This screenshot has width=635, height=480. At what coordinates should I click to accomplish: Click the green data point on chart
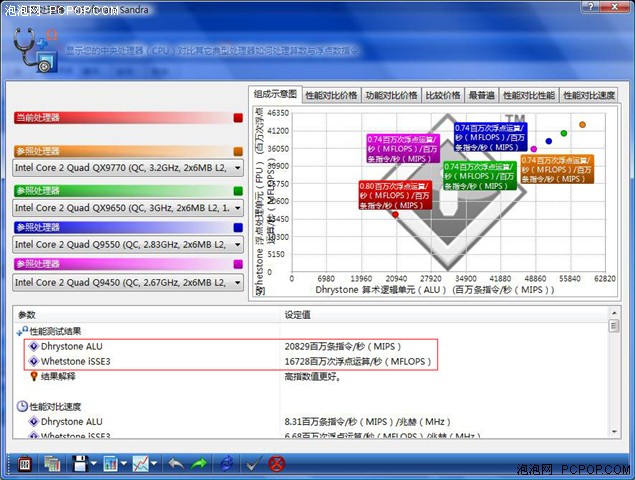(x=564, y=133)
